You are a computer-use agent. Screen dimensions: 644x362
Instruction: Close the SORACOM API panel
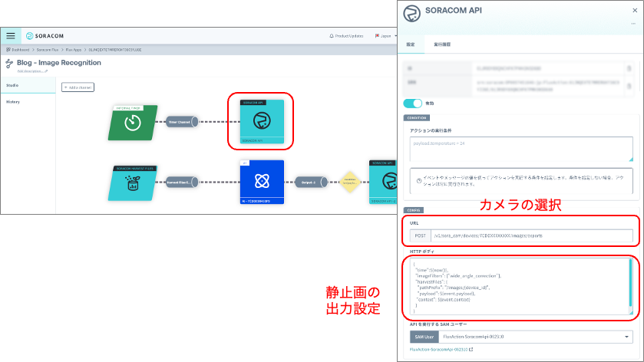(x=635, y=10)
